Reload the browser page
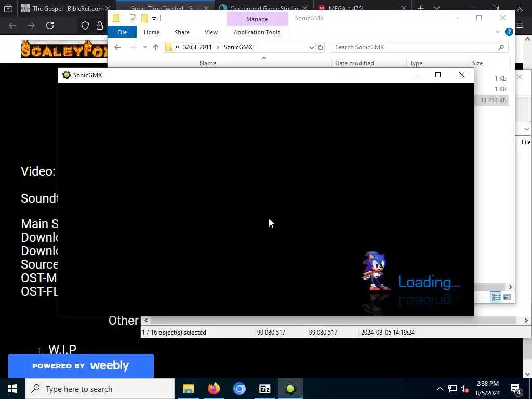 point(50,25)
